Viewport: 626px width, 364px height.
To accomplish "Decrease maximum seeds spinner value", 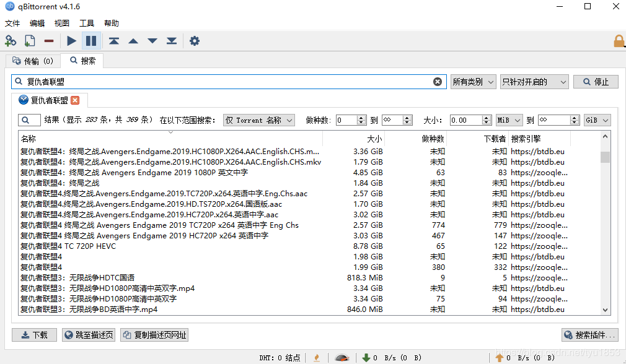I will pos(407,123).
